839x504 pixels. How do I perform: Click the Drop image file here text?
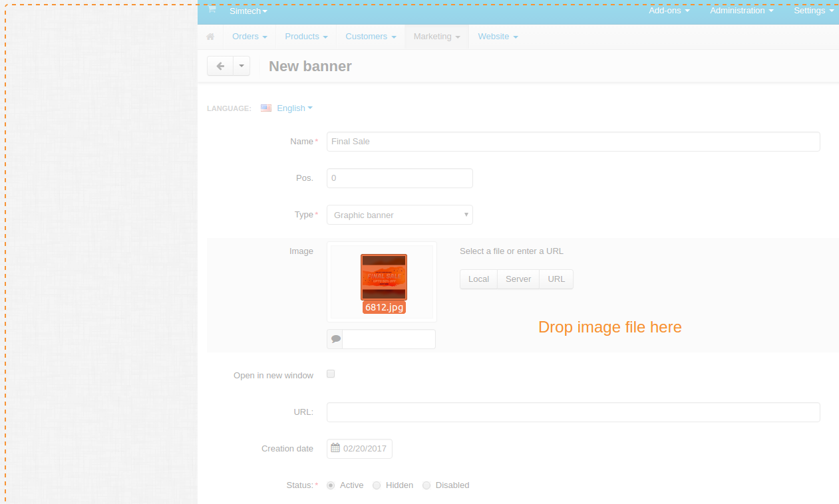pos(610,327)
